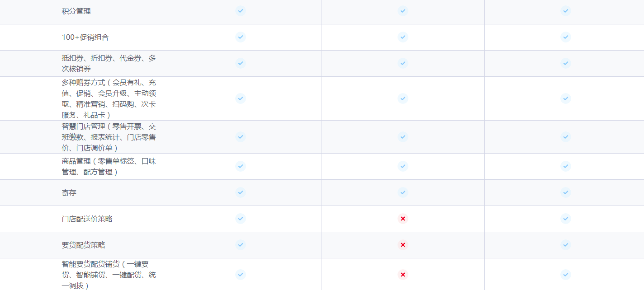Viewport: 644px width, 290px height.
Task: Select the 积分管理 feature label
Action: 76,11
